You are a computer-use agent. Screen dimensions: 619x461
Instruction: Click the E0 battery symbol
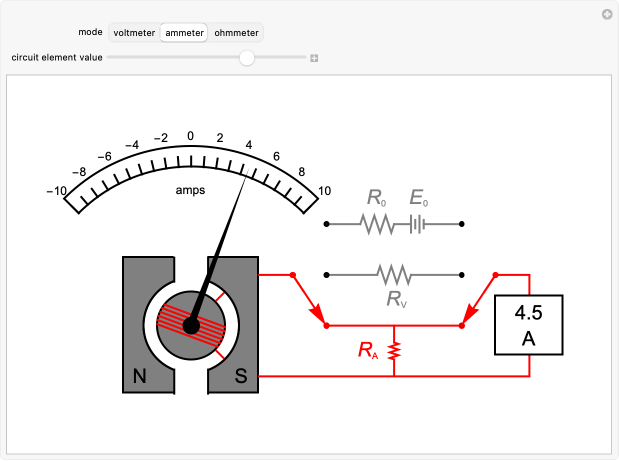coord(418,223)
